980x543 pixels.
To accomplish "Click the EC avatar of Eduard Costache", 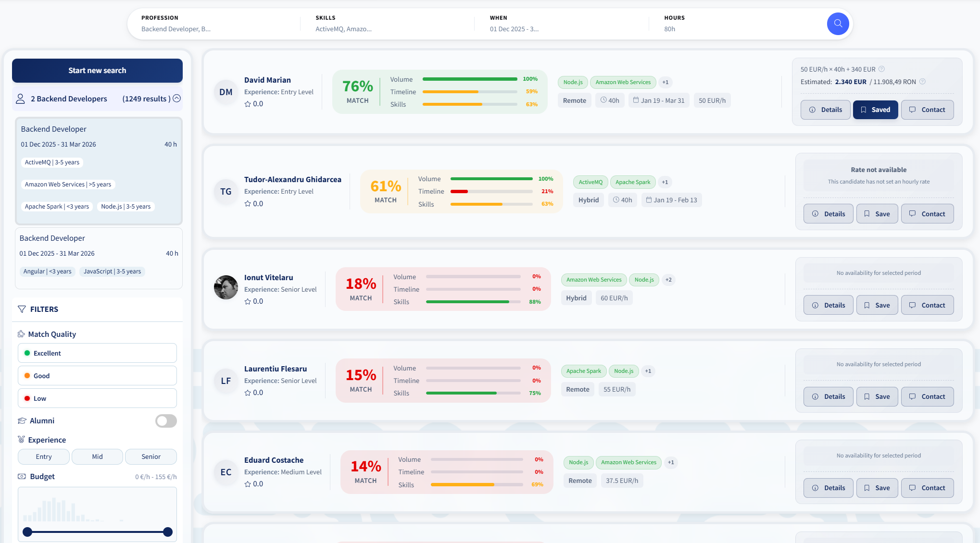I will (226, 472).
